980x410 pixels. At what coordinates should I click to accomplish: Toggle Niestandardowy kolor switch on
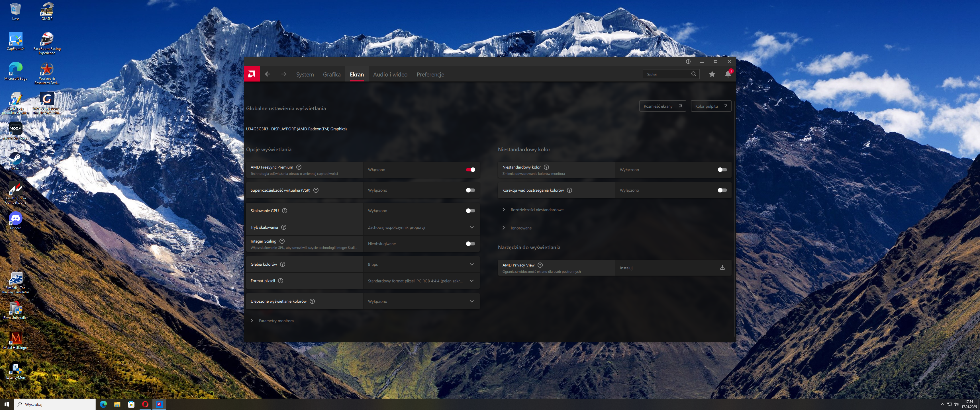(722, 170)
